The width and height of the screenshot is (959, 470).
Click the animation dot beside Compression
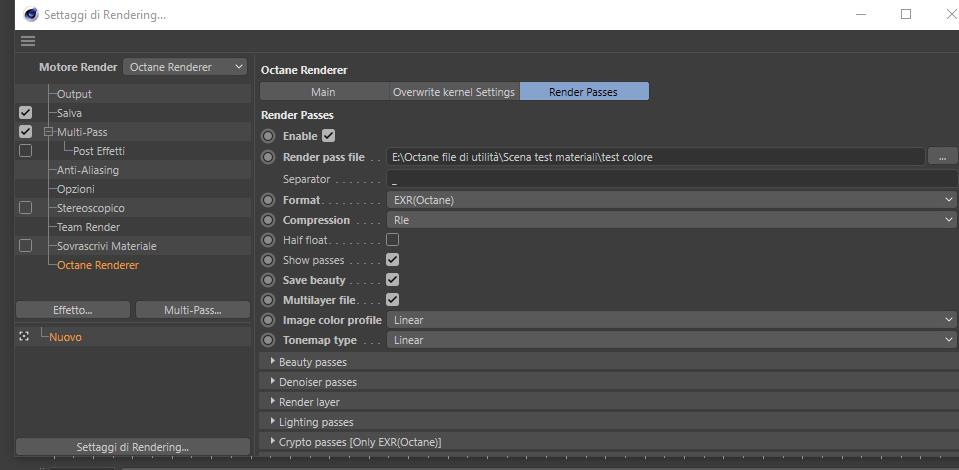click(x=268, y=220)
